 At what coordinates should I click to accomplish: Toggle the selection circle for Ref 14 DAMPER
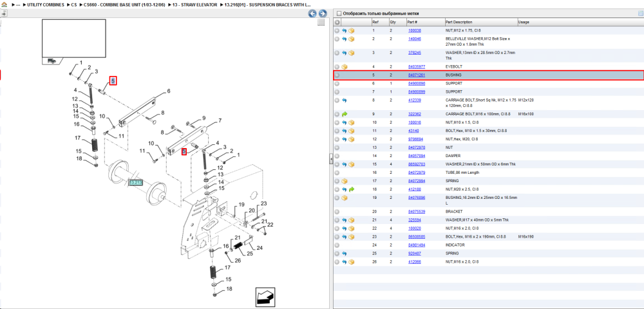click(x=337, y=156)
